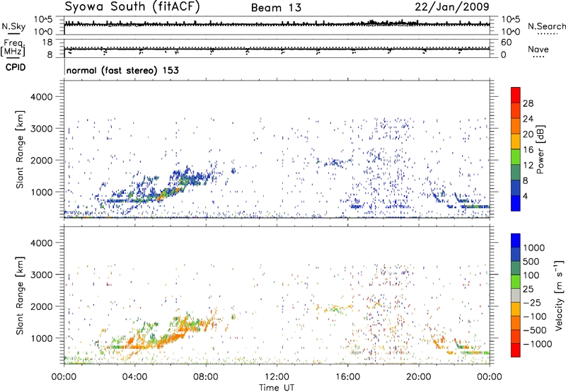Select the 'N.Search' legend label
Image resolution: width=566 pixels, height=392 pixels.
click(x=546, y=26)
